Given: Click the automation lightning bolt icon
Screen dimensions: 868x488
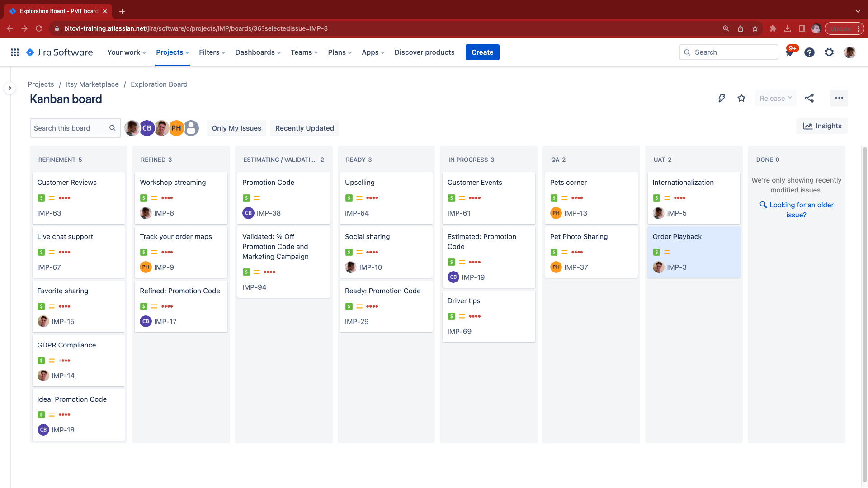Looking at the screenshot, I should point(722,98).
